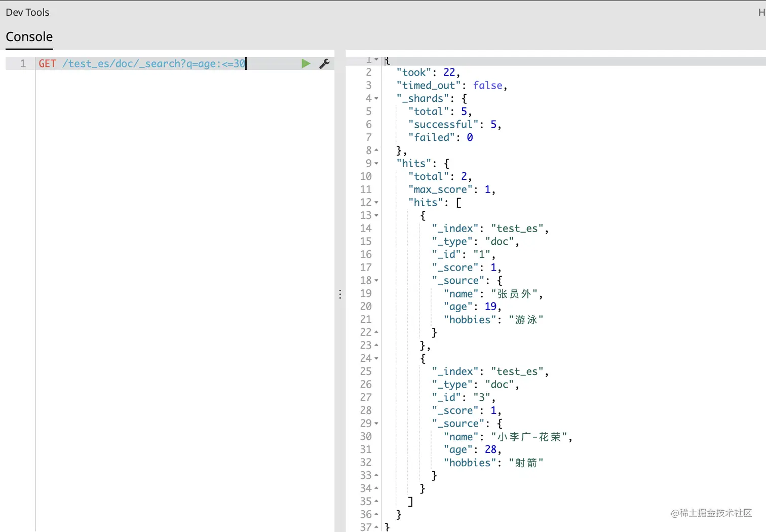Click "_index": "test_es" on line 14

click(490, 229)
